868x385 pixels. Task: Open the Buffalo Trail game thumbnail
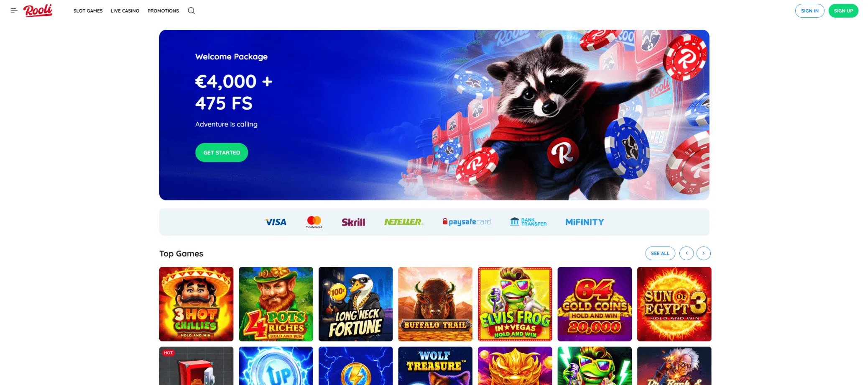pos(435,304)
